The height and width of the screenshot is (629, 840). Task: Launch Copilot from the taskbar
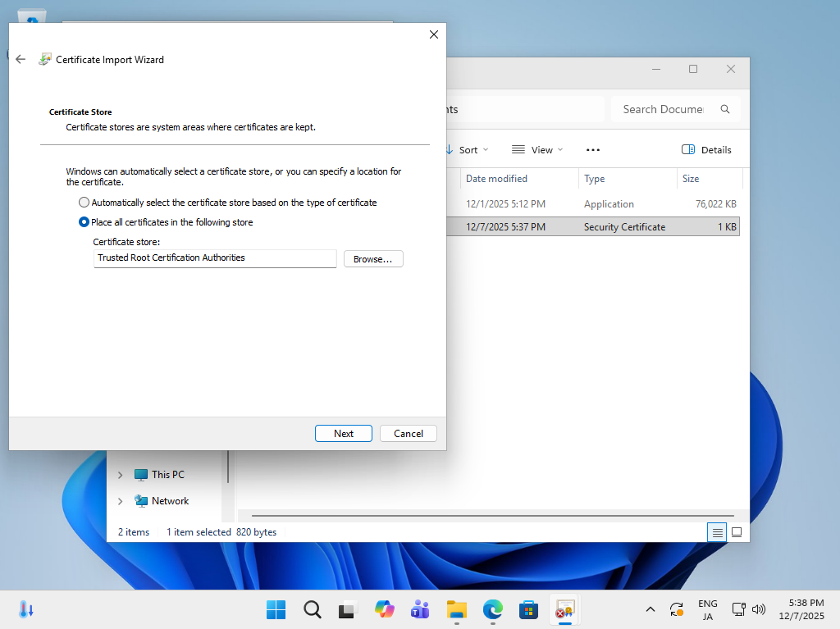(384, 609)
